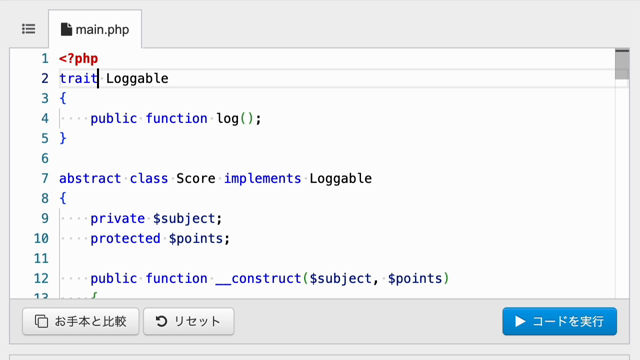The height and width of the screenshot is (360, 640).
Task: Click the play triangle icon in run button
Action: click(520, 321)
